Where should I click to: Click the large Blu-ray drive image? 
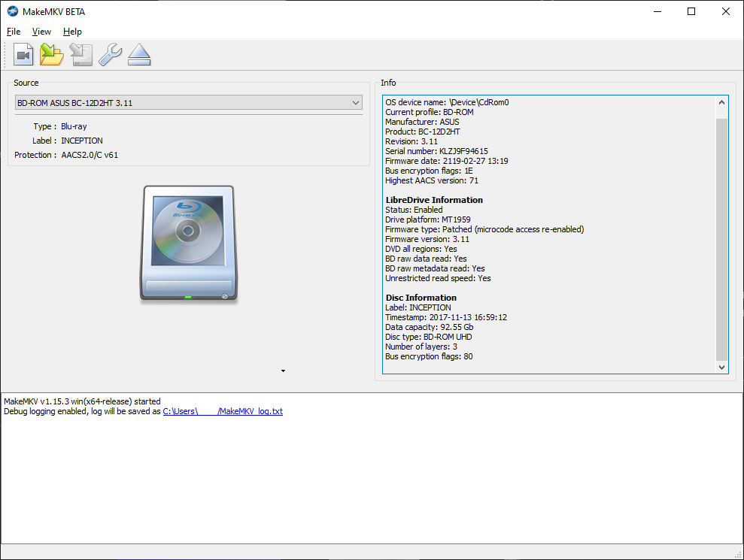tap(188, 244)
